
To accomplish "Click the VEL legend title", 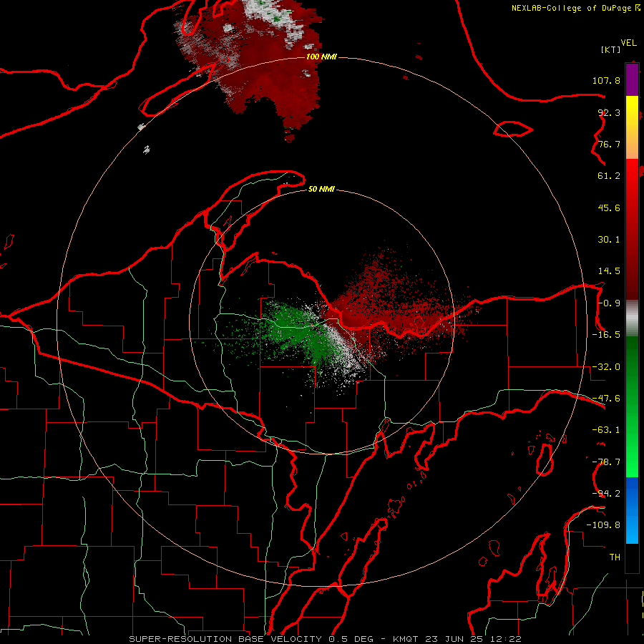I will (628, 43).
